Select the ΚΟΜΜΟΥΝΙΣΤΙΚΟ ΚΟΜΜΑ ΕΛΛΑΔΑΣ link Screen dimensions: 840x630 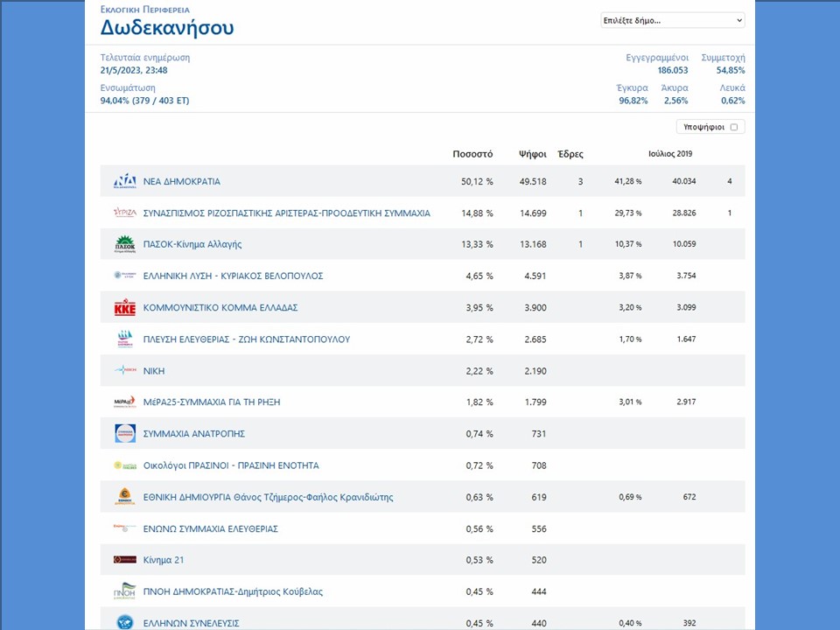[220, 308]
